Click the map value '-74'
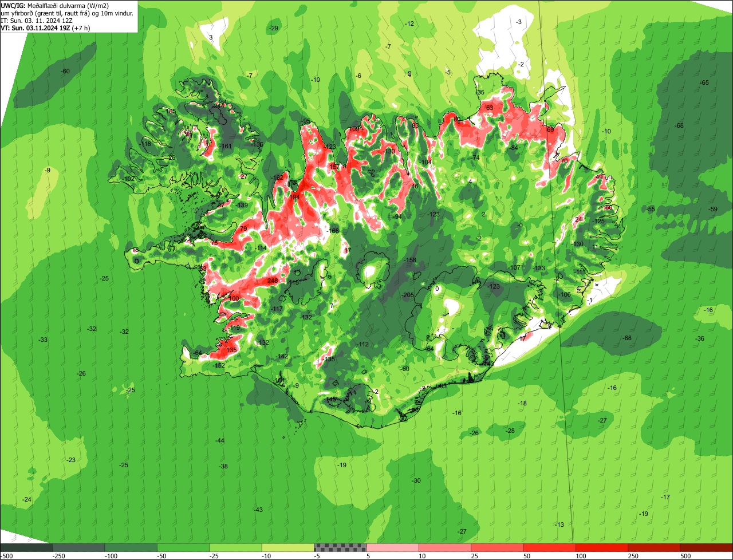The width and height of the screenshot is (733, 560). click(475, 157)
